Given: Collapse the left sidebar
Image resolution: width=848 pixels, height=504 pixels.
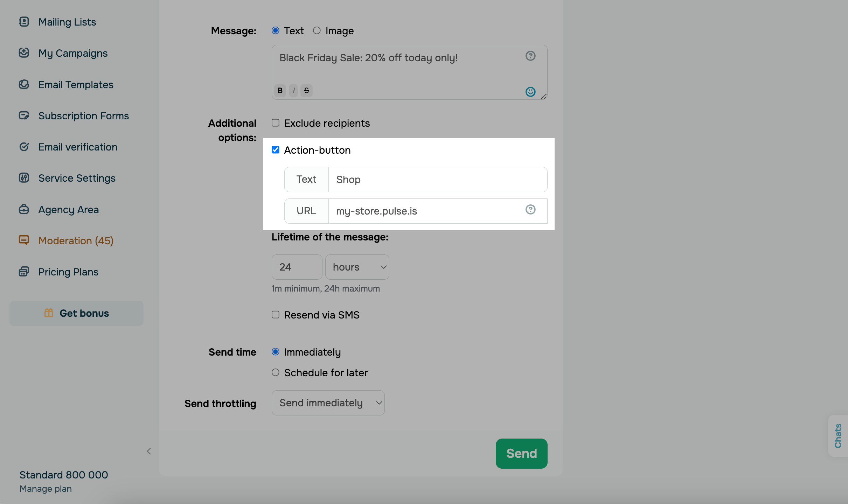Looking at the screenshot, I should pyautogui.click(x=148, y=451).
